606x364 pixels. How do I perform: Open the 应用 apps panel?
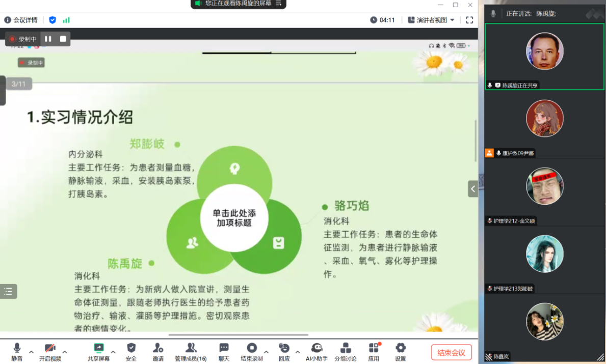pos(374,351)
